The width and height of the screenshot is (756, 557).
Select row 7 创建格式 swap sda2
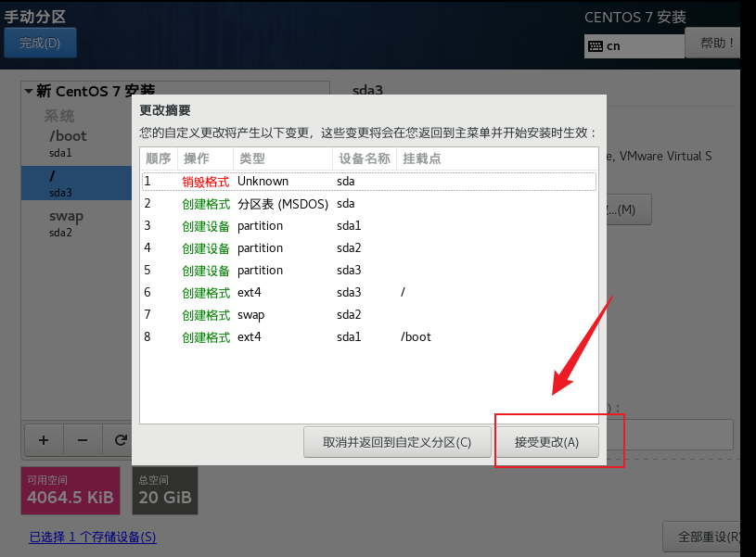coord(369,314)
